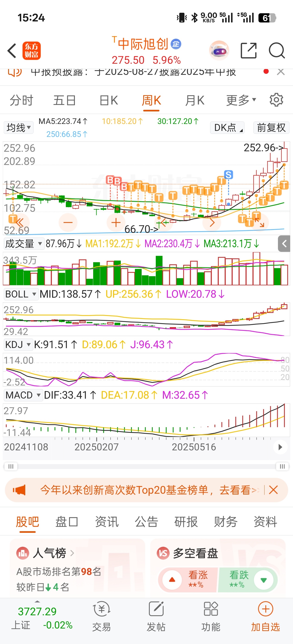The image size is (293, 644).
Task: Open the 研报 tab
Action: (186, 522)
